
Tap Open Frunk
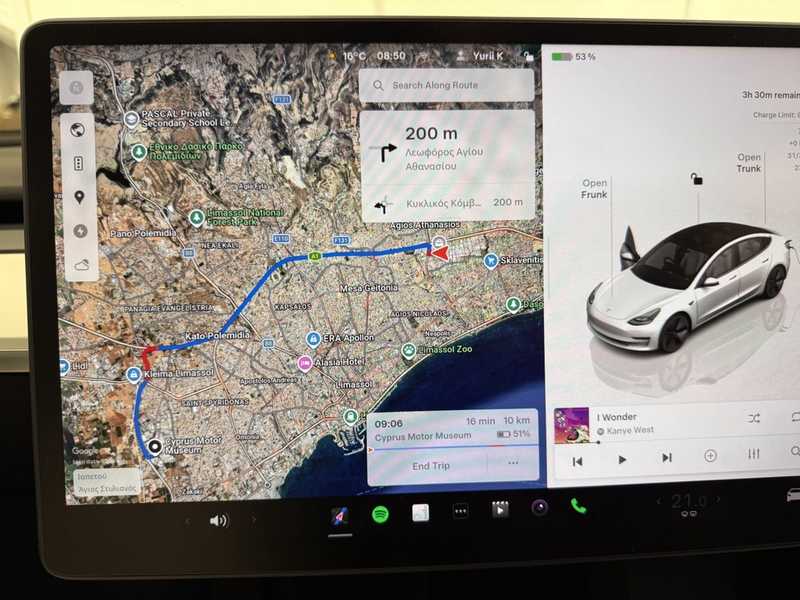coord(594,188)
